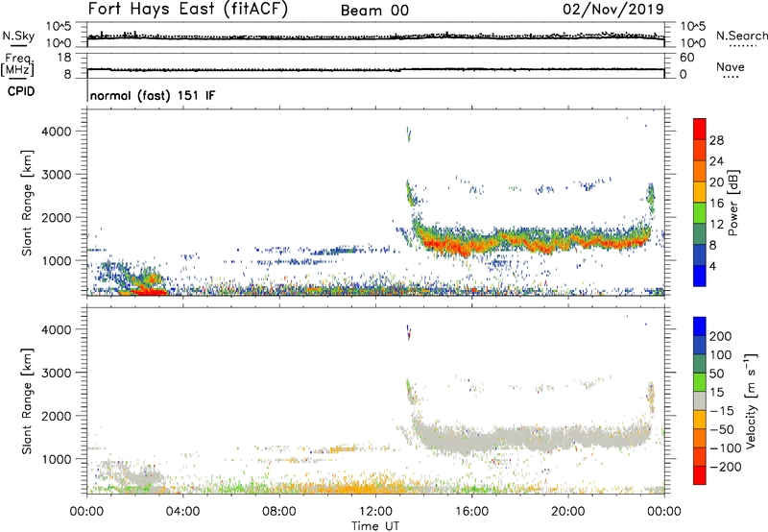Click the "16" tick on Power colorbar
Image resolution: width=768 pixels, height=532 pixels.
pos(716,204)
